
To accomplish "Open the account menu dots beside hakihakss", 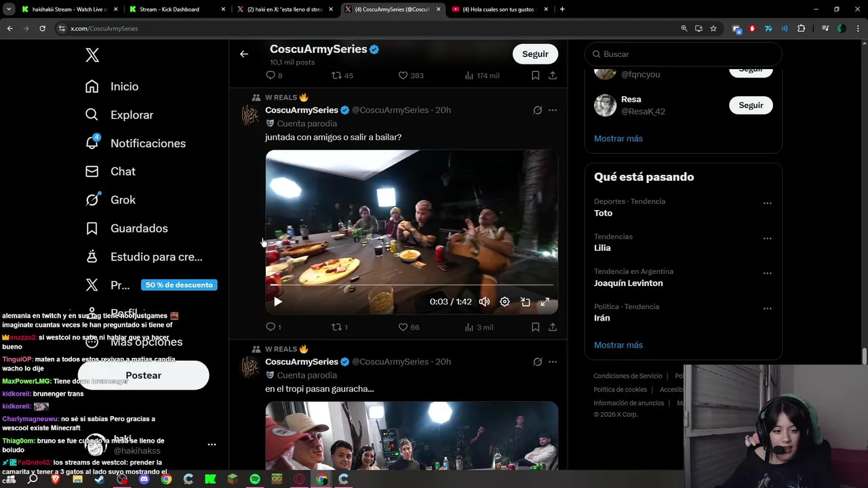I will click(212, 445).
